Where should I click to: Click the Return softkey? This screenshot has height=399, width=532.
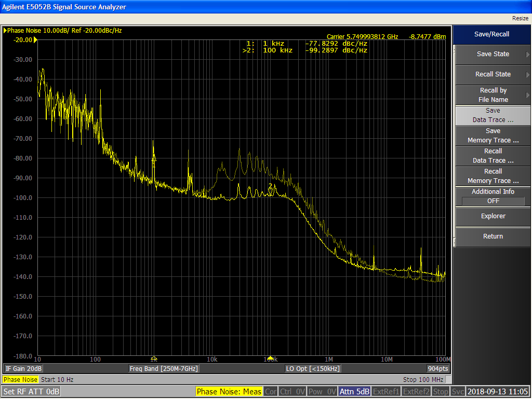[x=493, y=237]
